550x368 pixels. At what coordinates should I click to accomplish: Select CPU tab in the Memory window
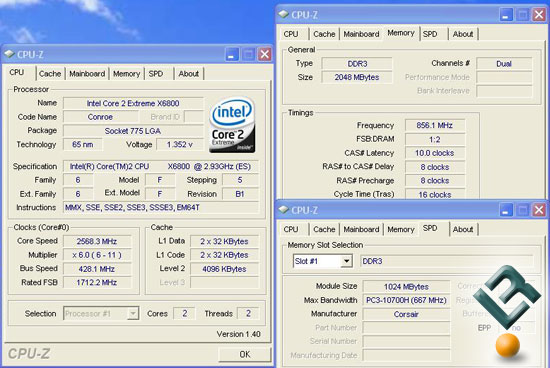coord(291,34)
